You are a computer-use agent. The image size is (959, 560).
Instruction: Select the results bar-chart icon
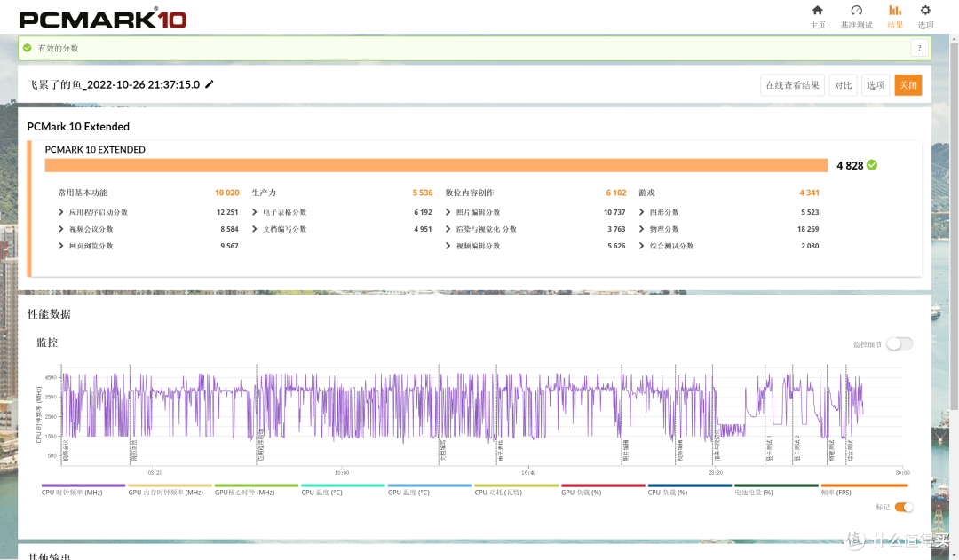coord(895,10)
